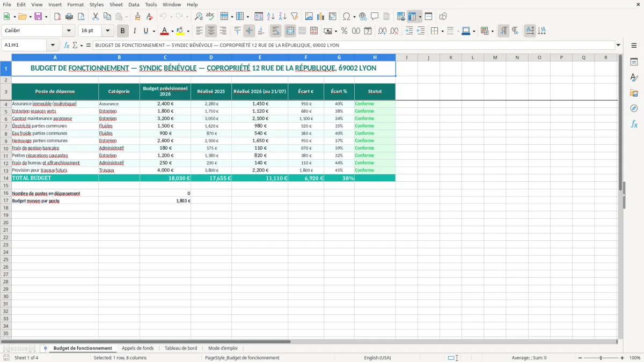Toggle Center Horizontally alignment
This screenshot has width=644, height=362.
[x=211, y=31]
